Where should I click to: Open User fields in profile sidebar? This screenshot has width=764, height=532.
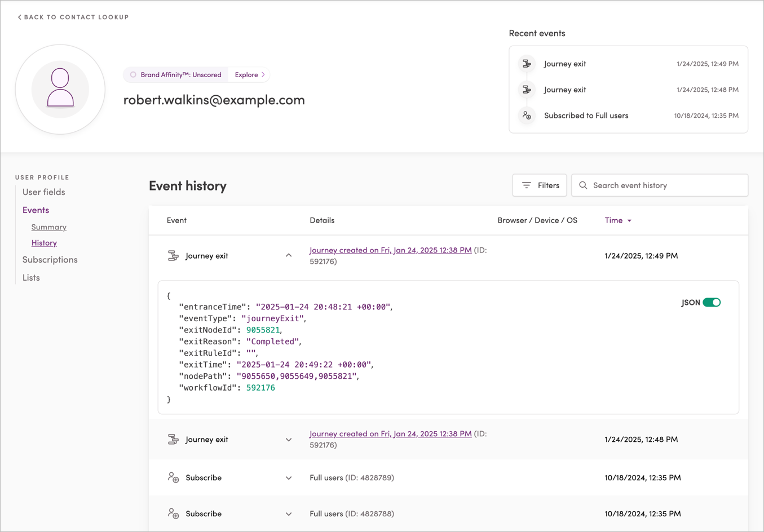tap(44, 192)
